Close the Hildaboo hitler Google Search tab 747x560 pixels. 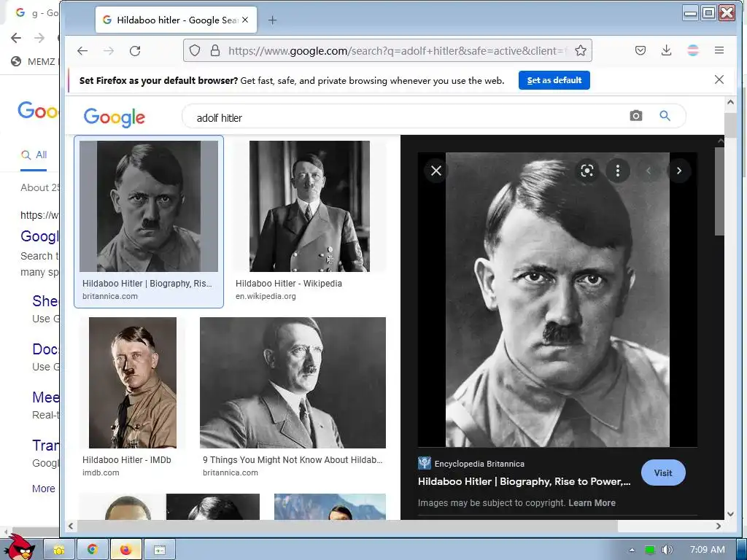[245, 20]
